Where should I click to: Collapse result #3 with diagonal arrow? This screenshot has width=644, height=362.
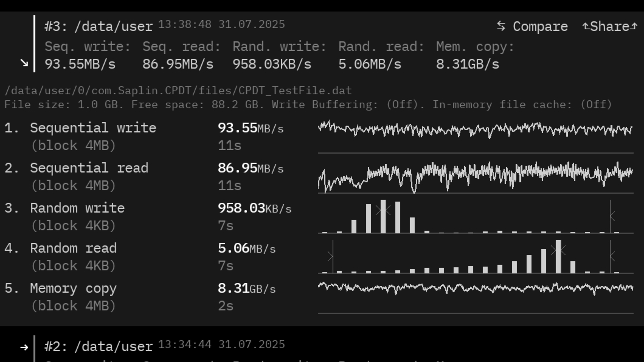click(x=24, y=63)
